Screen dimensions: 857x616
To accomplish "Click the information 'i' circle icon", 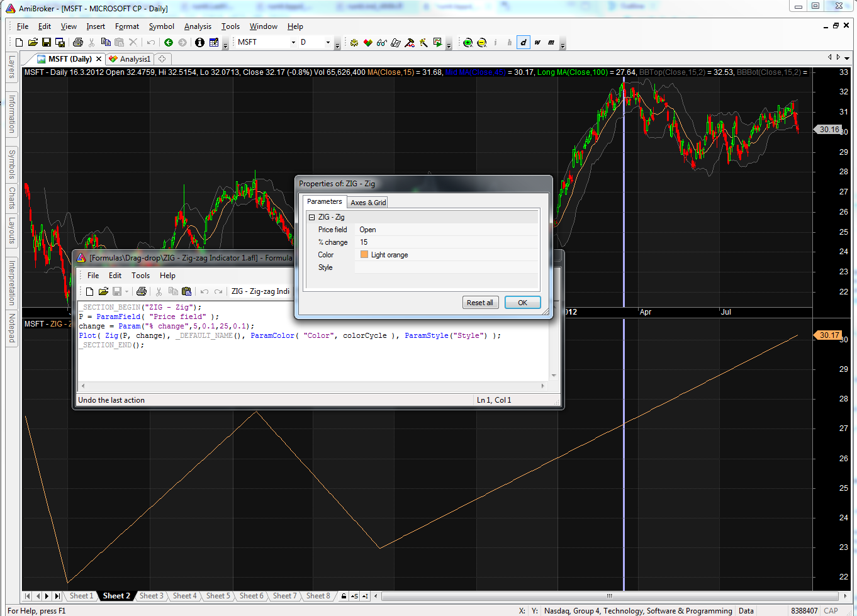I will tap(199, 43).
